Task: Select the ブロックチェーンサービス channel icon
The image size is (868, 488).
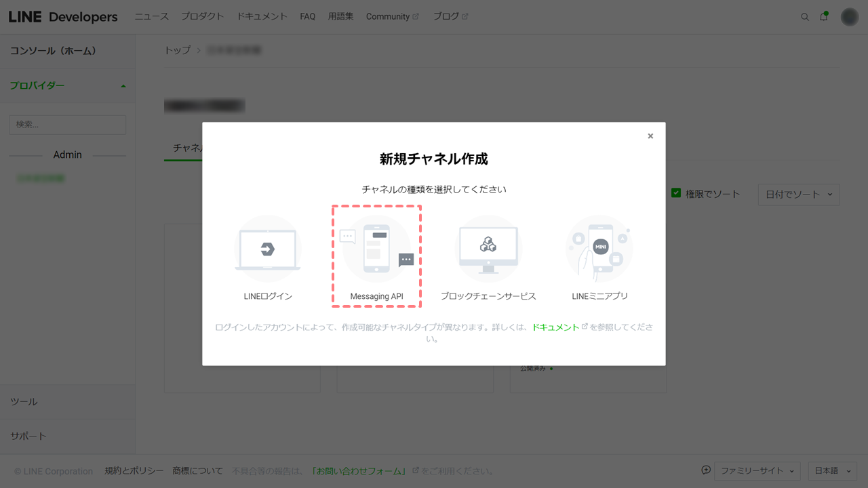Action: [x=488, y=249]
